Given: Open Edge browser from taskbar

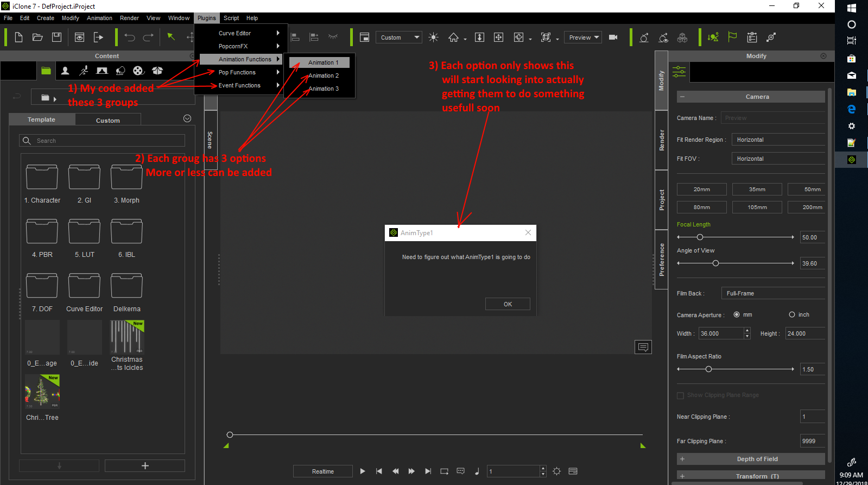Looking at the screenshot, I should pyautogui.click(x=851, y=109).
